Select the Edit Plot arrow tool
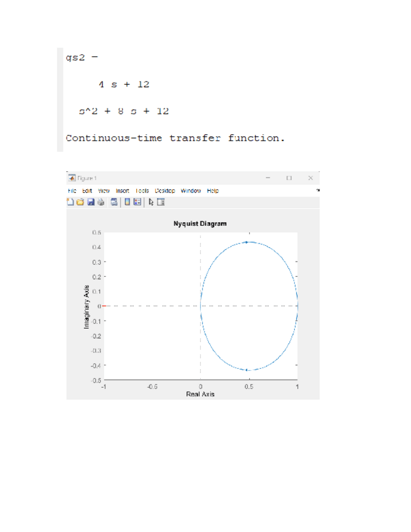This screenshot has width=411, height=532. coord(151,202)
